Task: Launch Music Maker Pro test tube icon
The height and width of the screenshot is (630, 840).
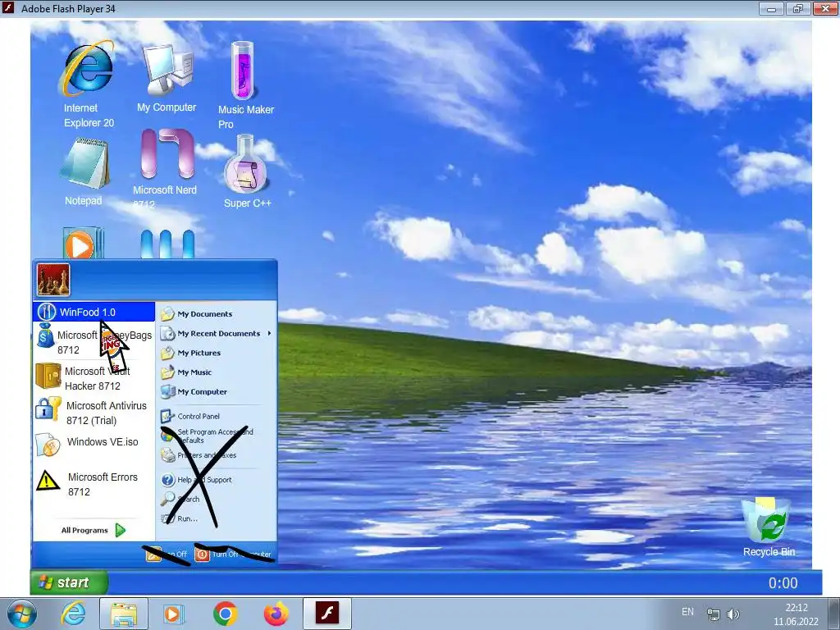Action: [244, 85]
